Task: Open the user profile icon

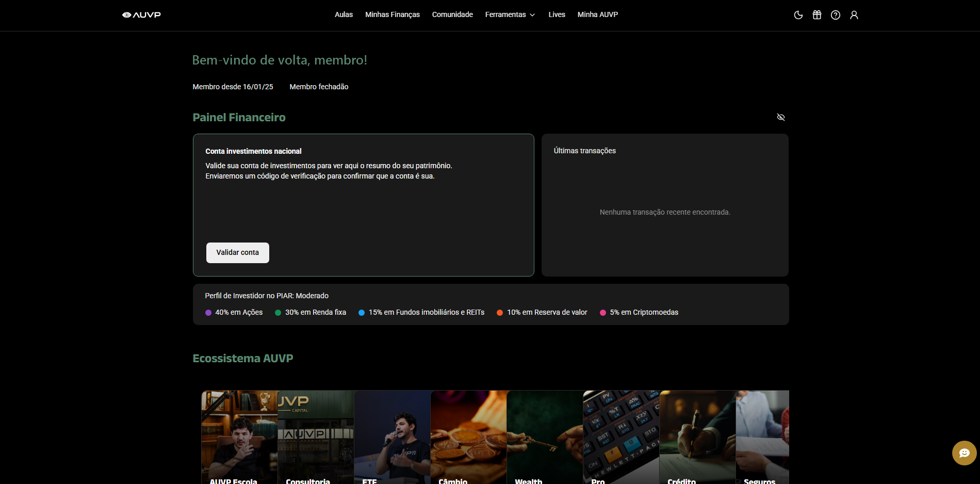Action: point(854,15)
